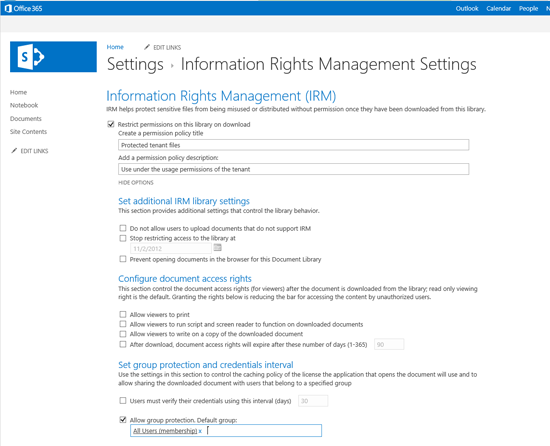The width and height of the screenshot is (550, 446).
Task: Click the pencil icon in left navigation
Action: coord(14,150)
